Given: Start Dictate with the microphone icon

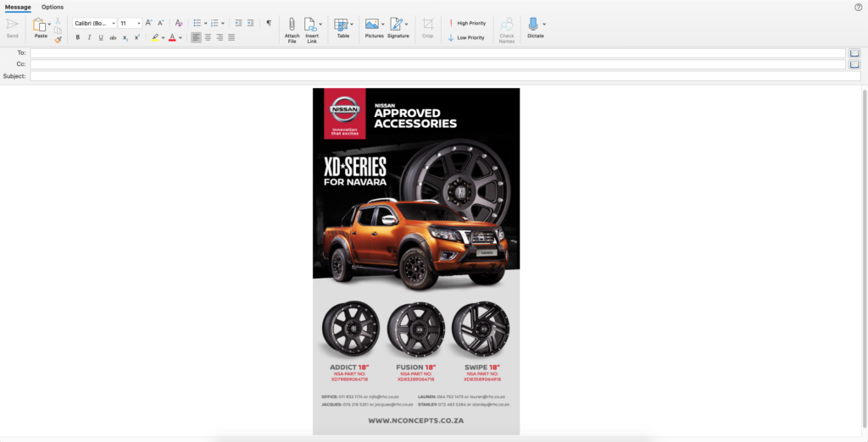Looking at the screenshot, I should [533, 25].
